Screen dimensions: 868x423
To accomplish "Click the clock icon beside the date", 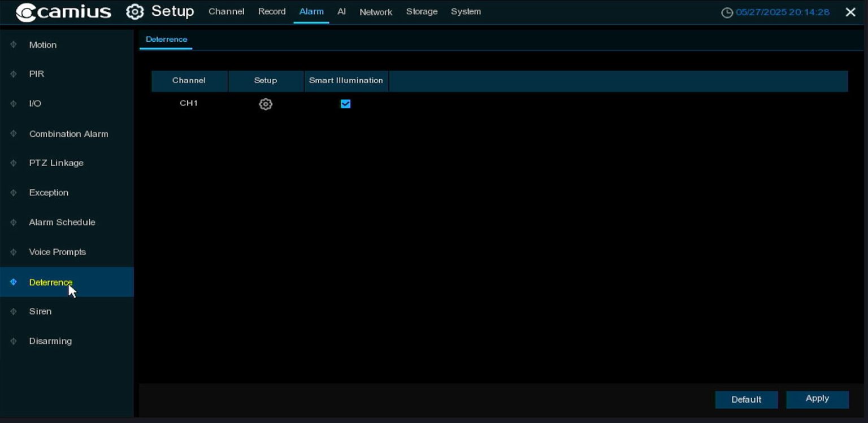I will pos(728,11).
